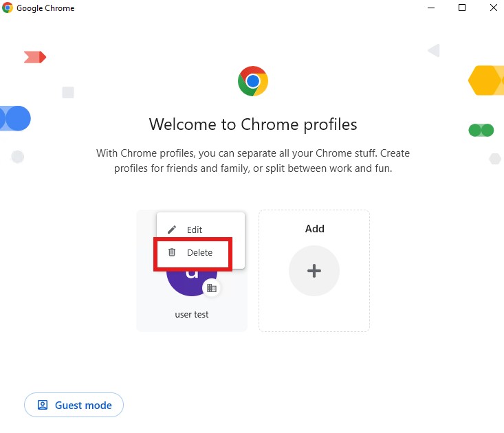This screenshot has height=433, width=504.
Task: Click the Guest mode person icon
Action: click(43, 405)
